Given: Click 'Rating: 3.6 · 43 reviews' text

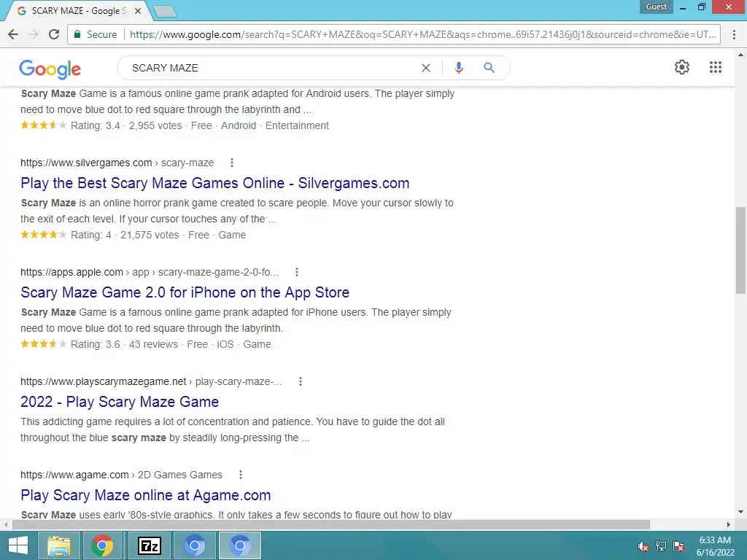Looking at the screenshot, I should click(x=124, y=344).
